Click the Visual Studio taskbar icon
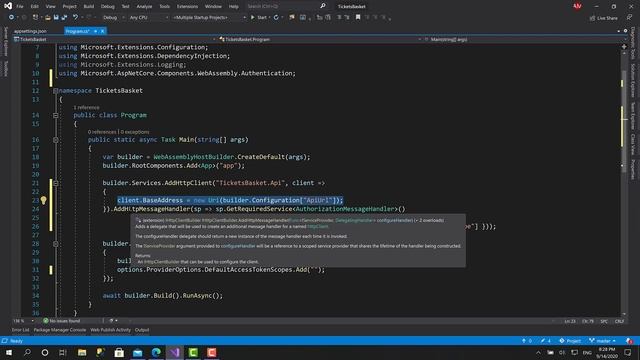The height and width of the screenshot is (360, 640). pyautogui.click(x=175, y=353)
